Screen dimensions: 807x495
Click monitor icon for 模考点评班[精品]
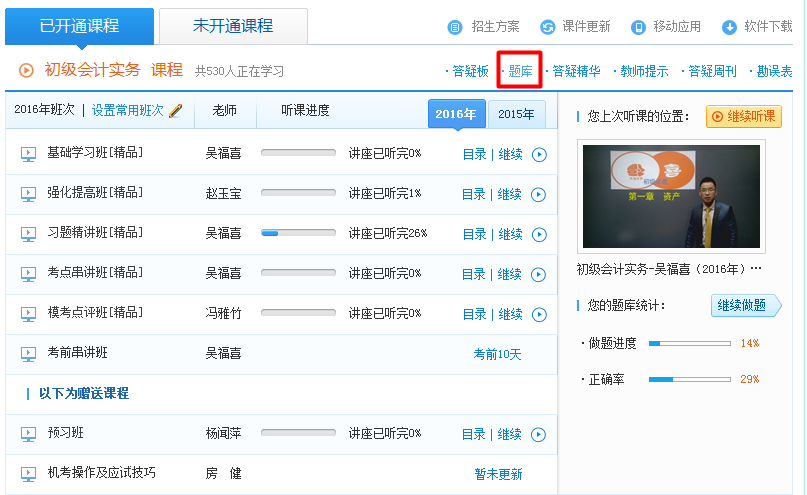(28, 314)
